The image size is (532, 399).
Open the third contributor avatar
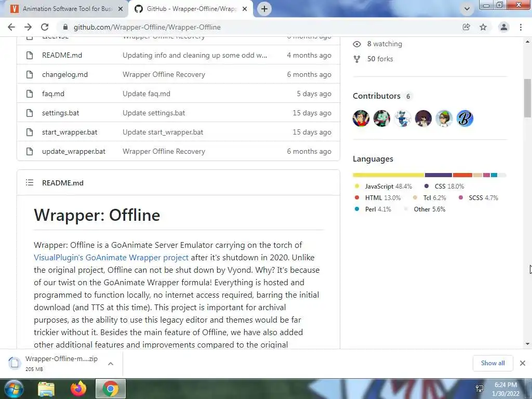pyautogui.click(x=403, y=118)
